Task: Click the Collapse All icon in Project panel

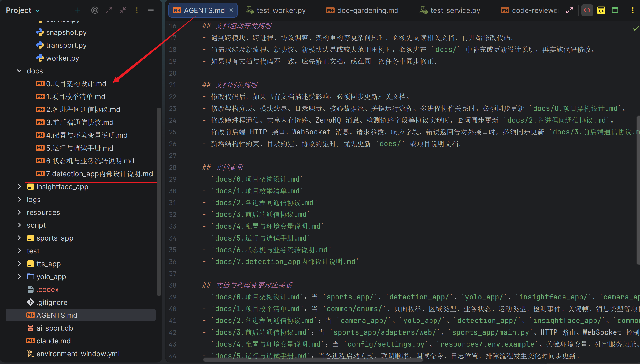Action: 123,10
